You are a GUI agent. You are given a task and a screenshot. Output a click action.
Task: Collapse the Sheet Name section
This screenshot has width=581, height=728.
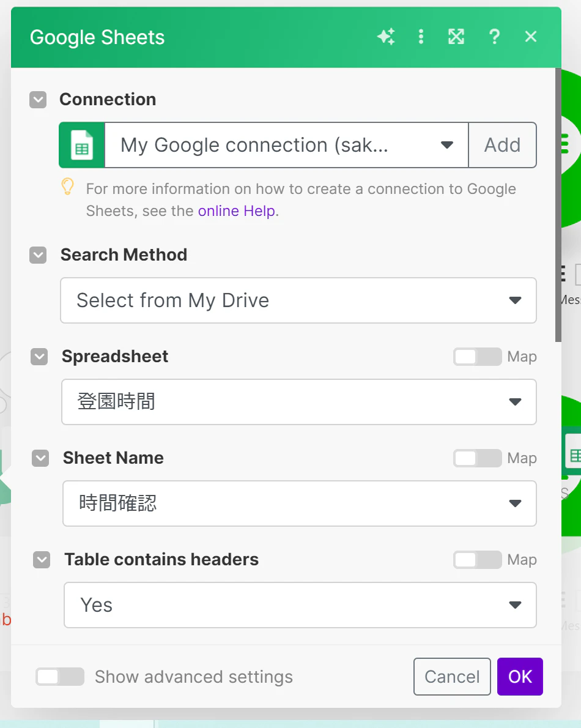40,458
